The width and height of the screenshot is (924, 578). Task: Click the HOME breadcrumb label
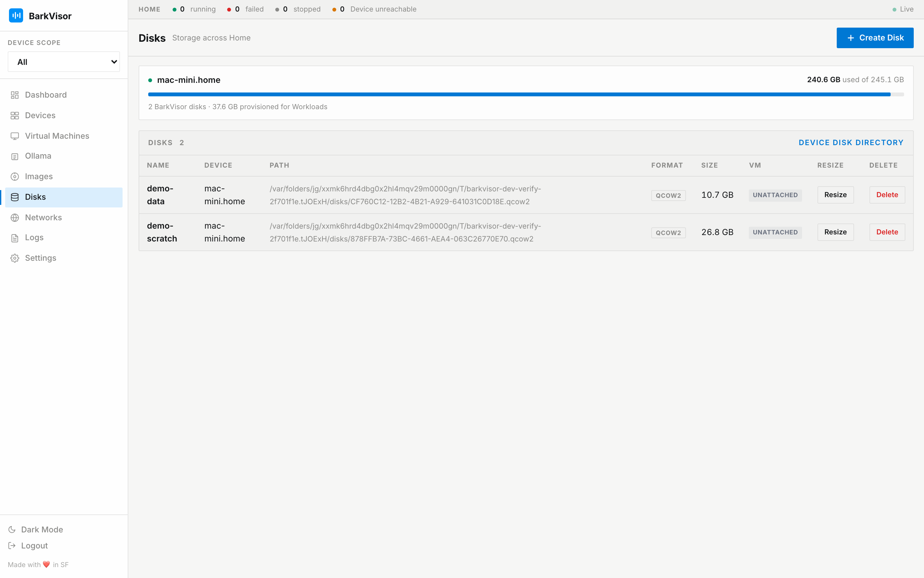point(149,9)
